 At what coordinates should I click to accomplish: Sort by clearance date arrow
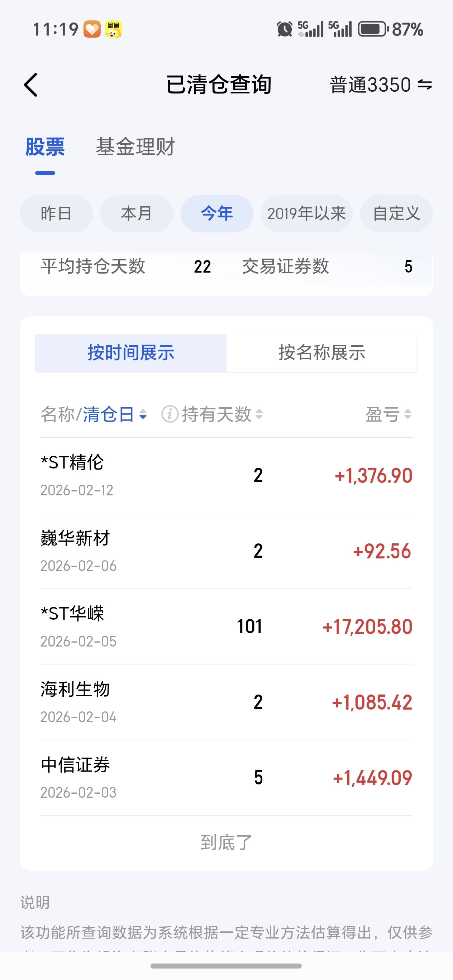tap(143, 414)
